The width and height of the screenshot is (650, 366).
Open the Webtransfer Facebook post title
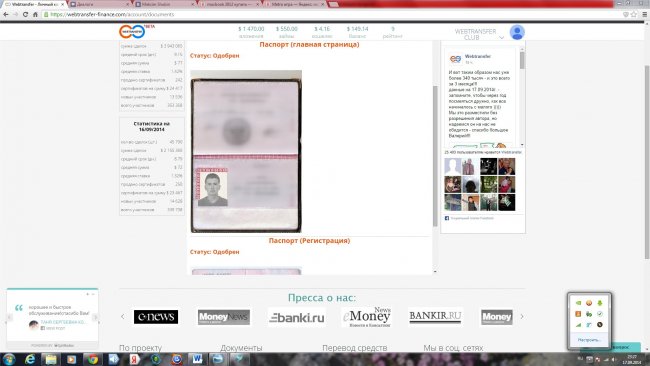pyautogui.click(x=478, y=56)
